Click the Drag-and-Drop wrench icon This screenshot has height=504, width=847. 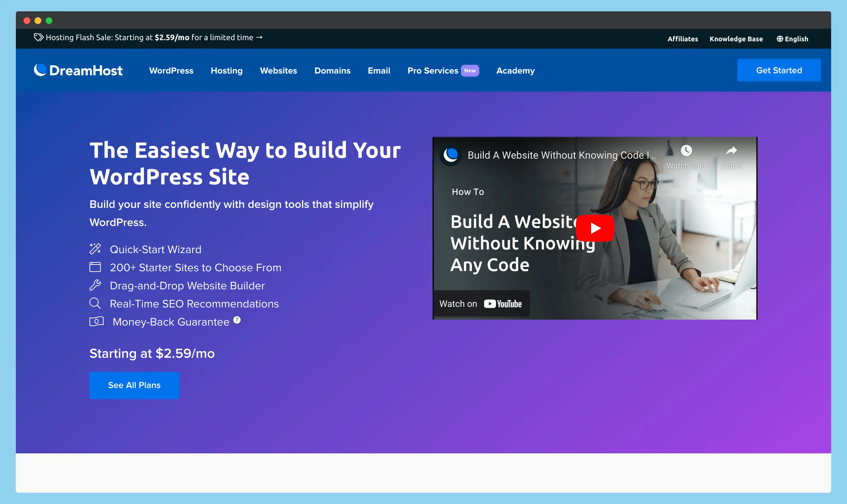point(95,285)
